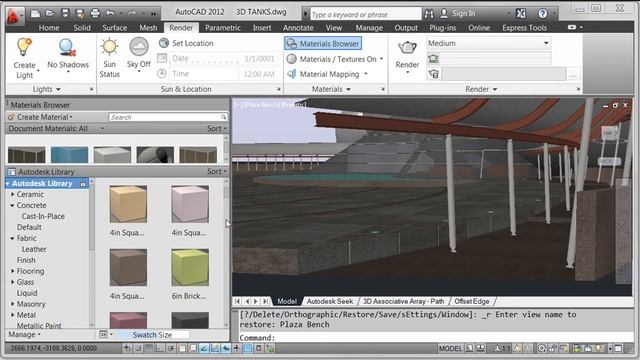Select the blue document material swatch
The image size is (640, 360).
69,155
